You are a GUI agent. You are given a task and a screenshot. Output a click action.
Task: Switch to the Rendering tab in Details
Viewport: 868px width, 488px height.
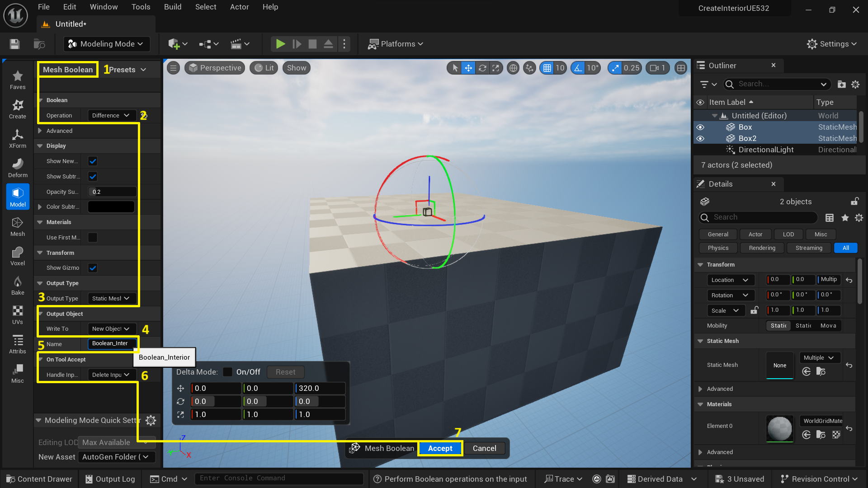tap(761, 248)
